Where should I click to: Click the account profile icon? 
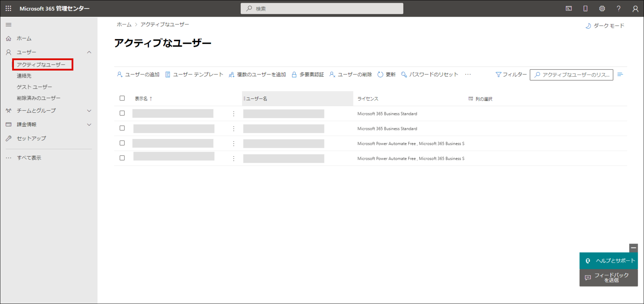635,9
